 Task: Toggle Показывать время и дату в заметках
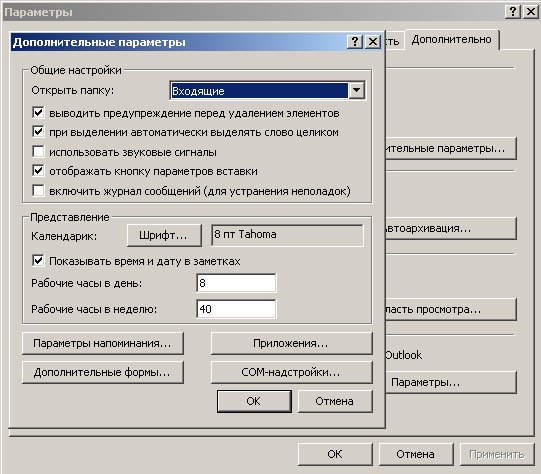pos(38,261)
